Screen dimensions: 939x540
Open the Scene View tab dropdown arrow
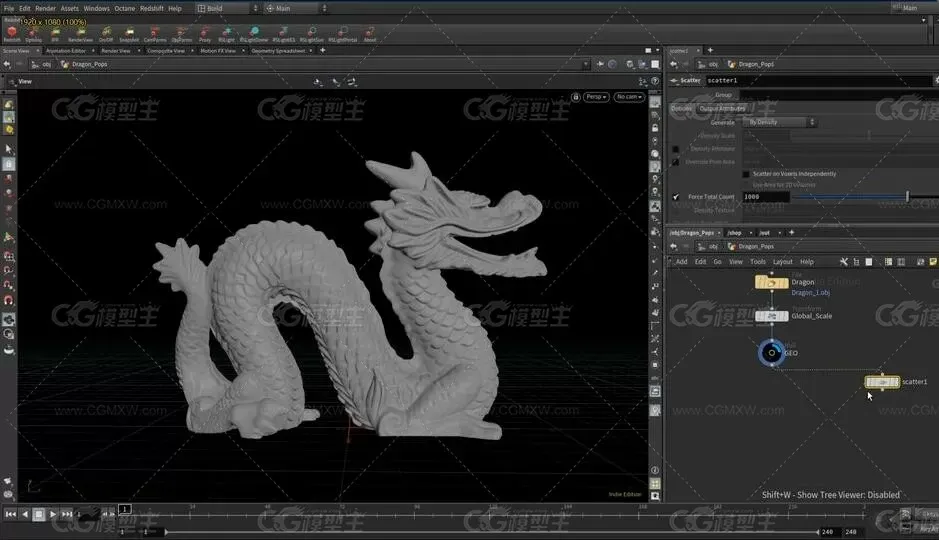37,51
